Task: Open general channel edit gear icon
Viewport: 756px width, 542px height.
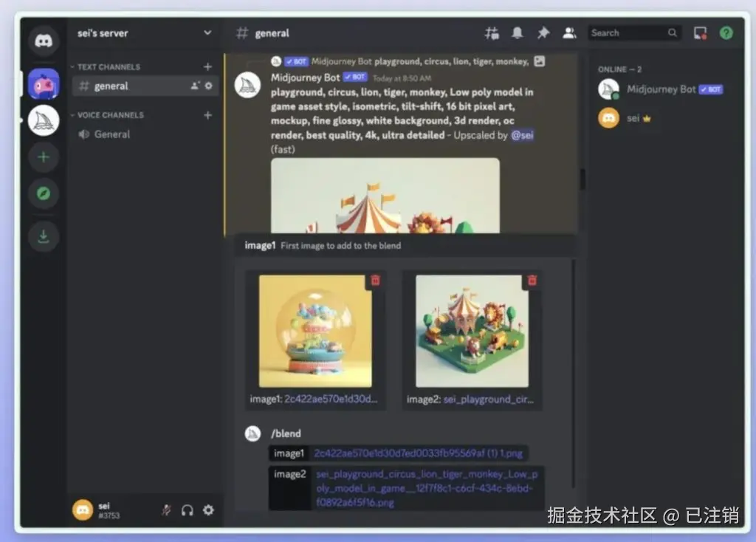Action: coord(209,86)
